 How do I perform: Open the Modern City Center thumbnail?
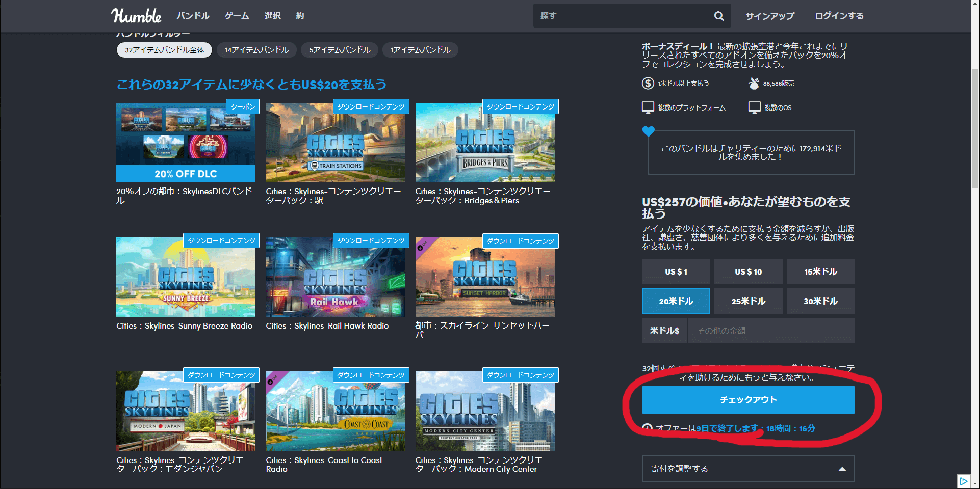(485, 412)
